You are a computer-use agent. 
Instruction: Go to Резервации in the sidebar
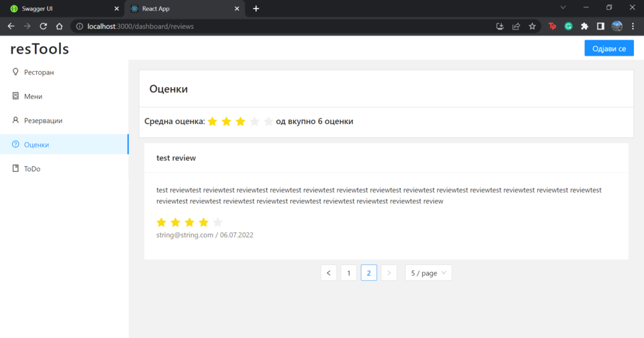point(43,121)
